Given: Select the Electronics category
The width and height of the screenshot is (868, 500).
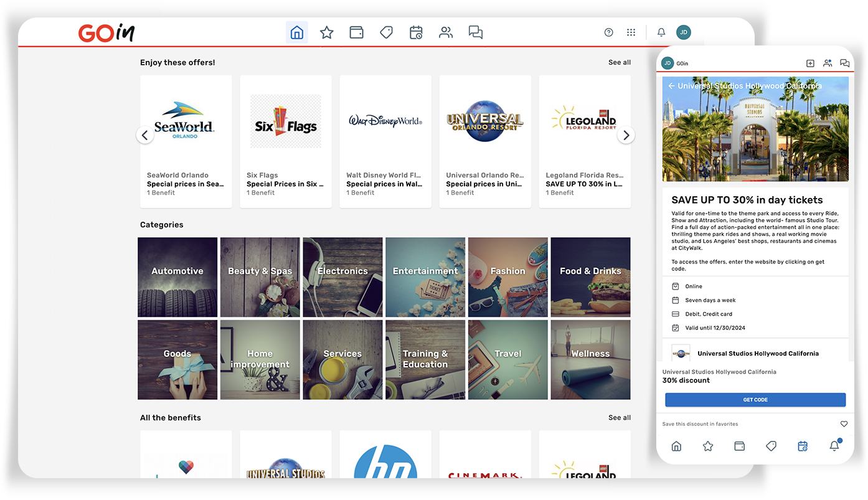Looking at the screenshot, I should pos(343,277).
